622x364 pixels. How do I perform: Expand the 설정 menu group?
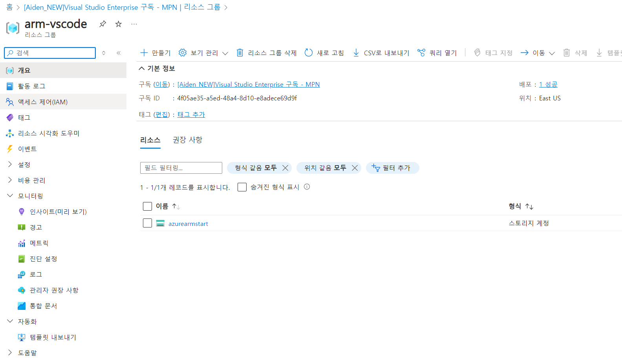pyautogui.click(x=10, y=164)
